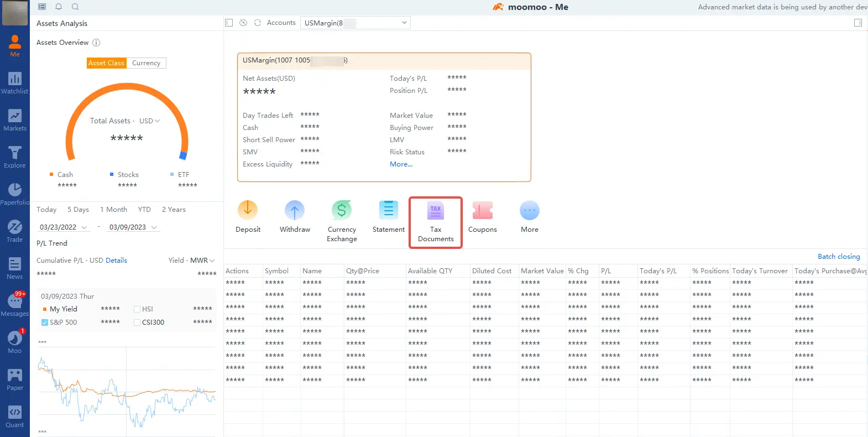Image resolution: width=868 pixels, height=437 pixels.
Task: Expand the Yield MWR dropdown
Action: [x=202, y=260]
